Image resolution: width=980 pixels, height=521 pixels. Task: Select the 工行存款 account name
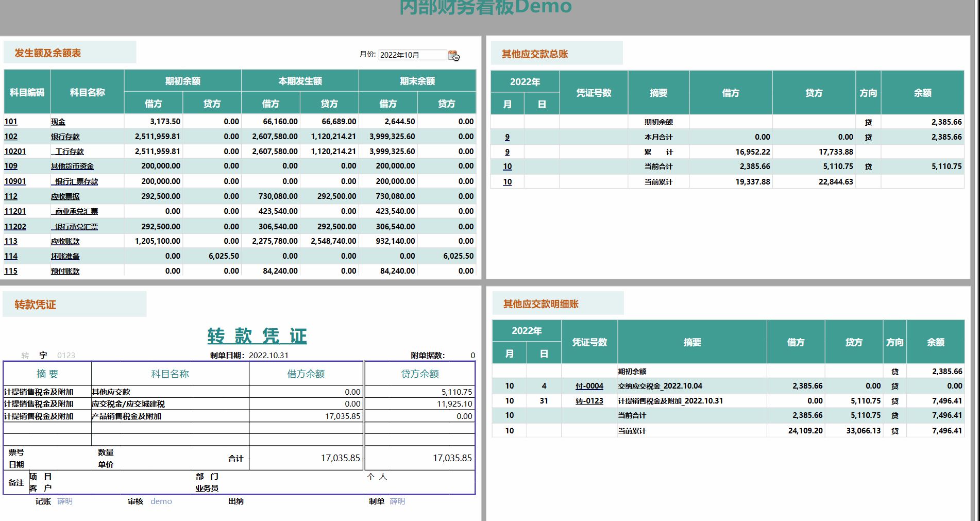click(67, 152)
